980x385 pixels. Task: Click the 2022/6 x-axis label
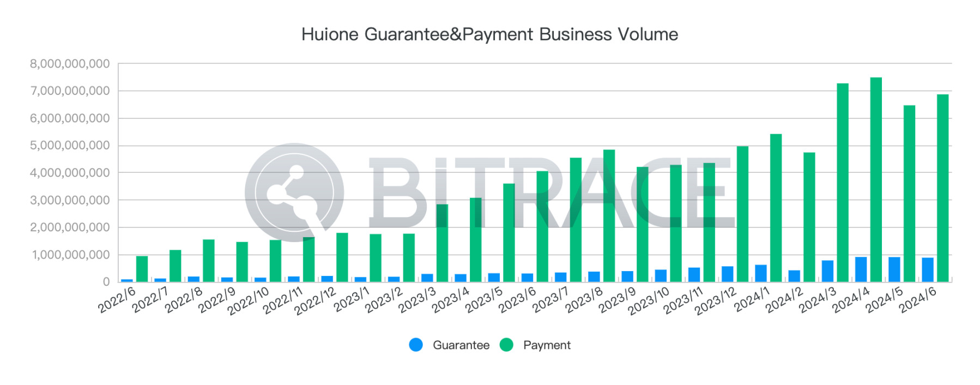pyautogui.click(x=117, y=299)
